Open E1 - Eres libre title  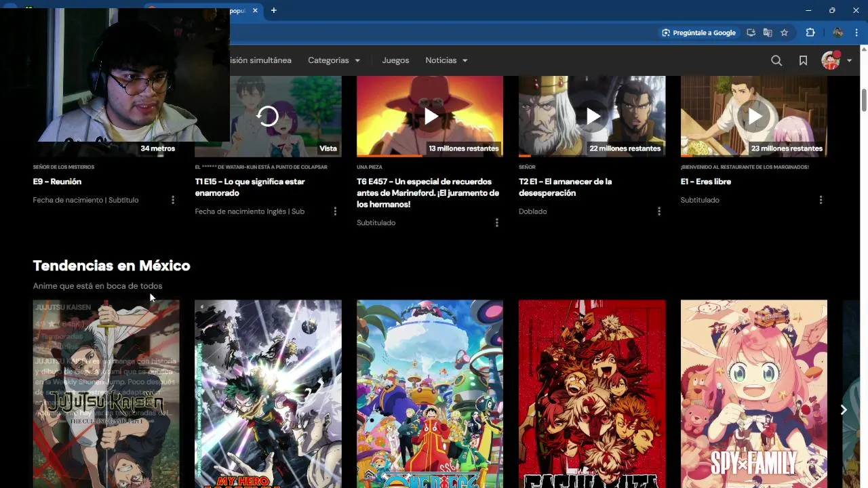[x=706, y=182]
